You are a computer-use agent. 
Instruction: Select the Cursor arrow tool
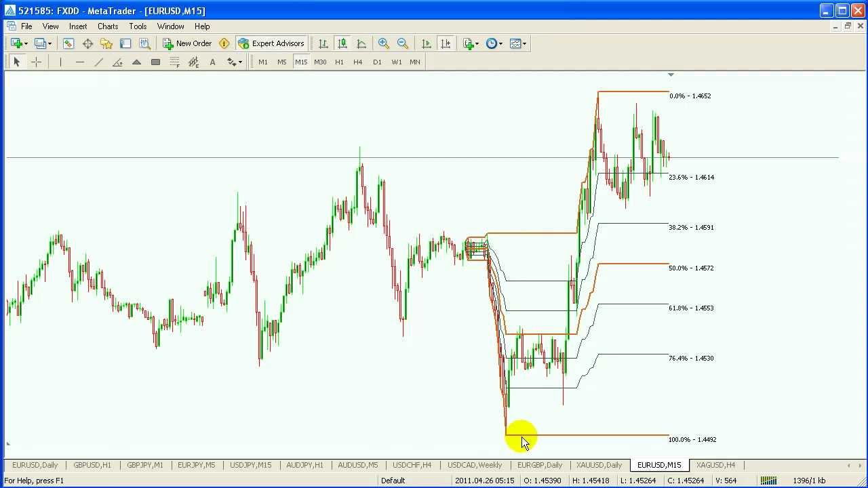[17, 62]
